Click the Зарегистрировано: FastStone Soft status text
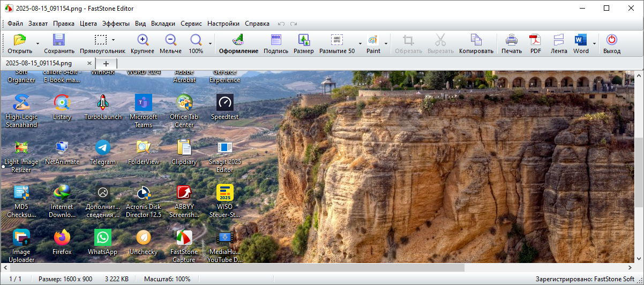 pyautogui.click(x=585, y=279)
